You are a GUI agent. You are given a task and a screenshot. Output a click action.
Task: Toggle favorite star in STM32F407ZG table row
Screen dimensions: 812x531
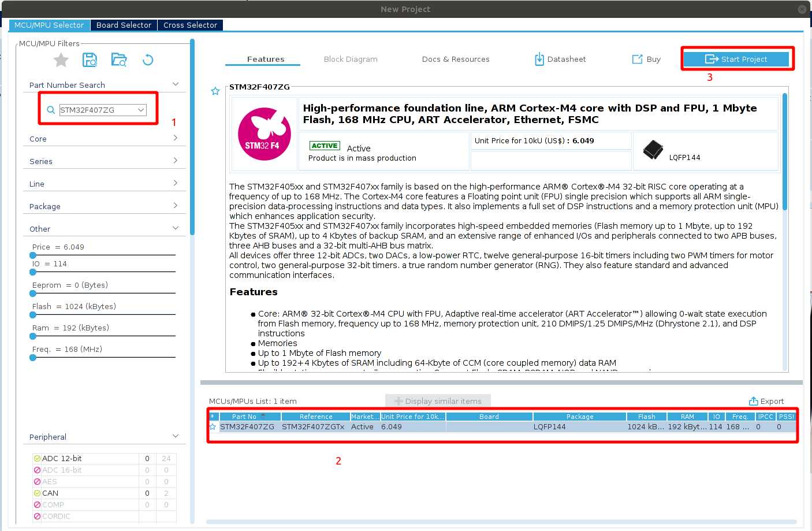coord(213,426)
